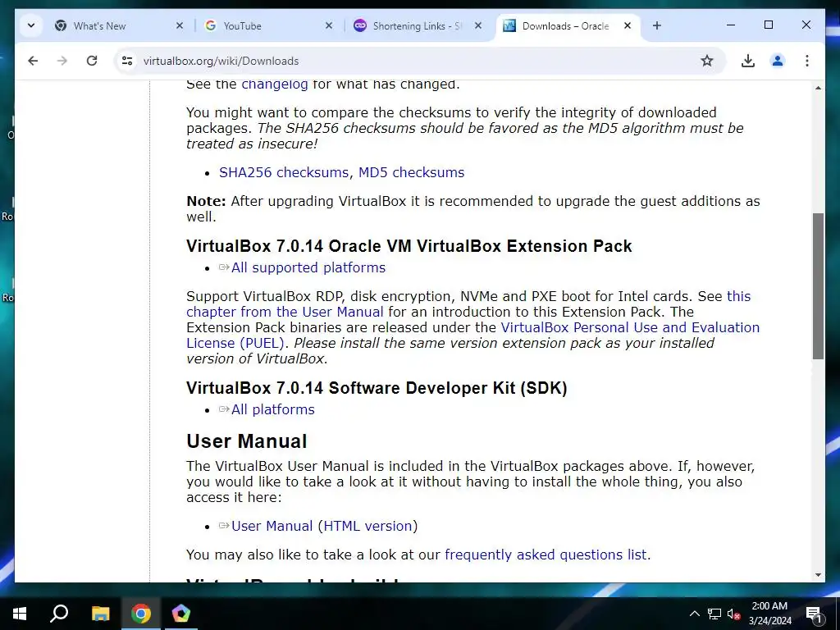Reload the VirtualBox downloads page
The image size is (840, 630).
pyautogui.click(x=92, y=61)
